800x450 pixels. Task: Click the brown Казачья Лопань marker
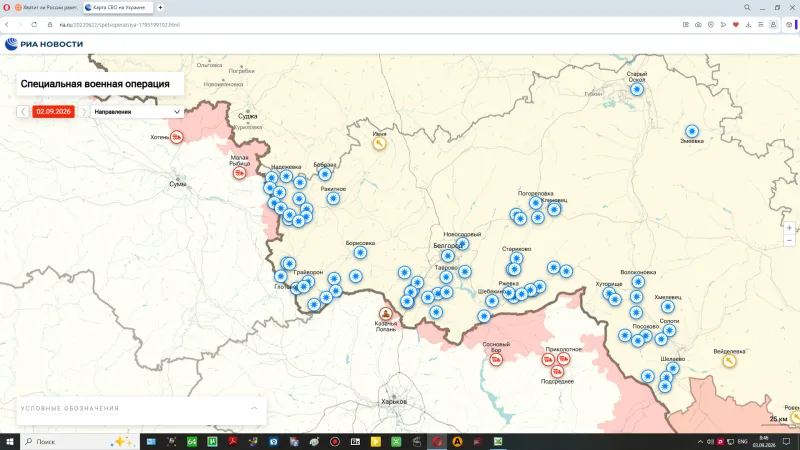386,313
